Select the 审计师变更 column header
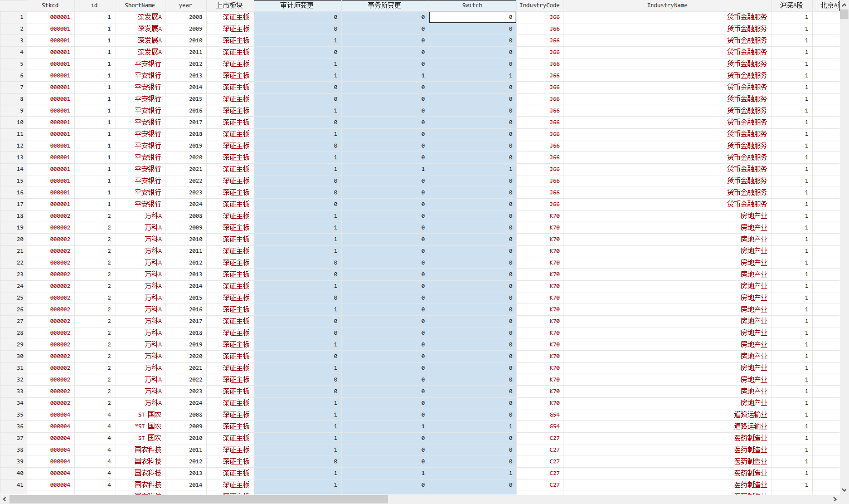 [297, 5]
